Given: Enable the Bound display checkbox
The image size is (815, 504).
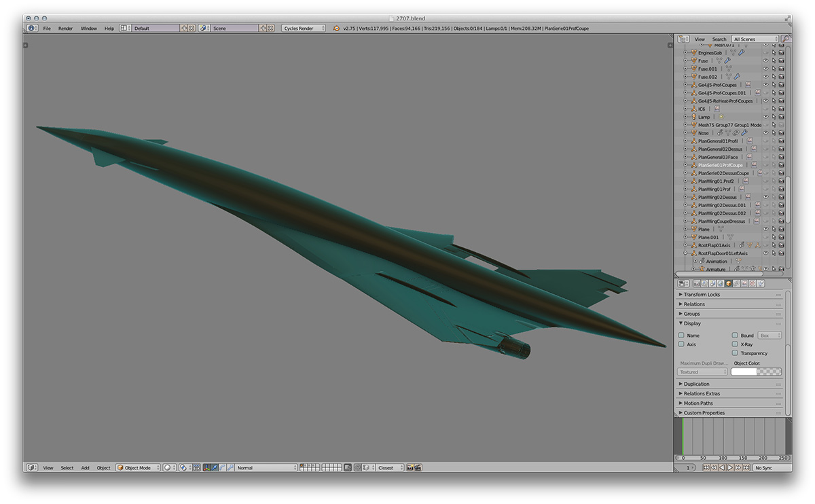Looking at the screenshot, I should (735, 336).
